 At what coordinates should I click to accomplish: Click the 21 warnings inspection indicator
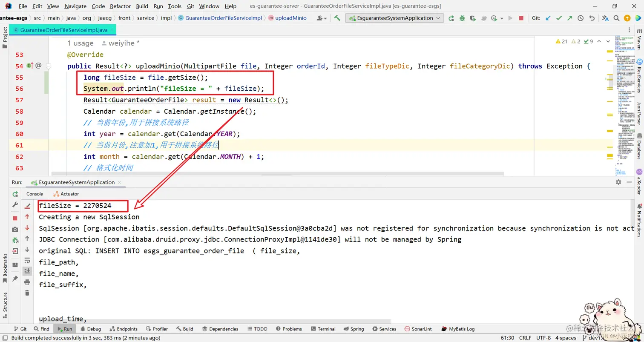click(562, 41)
